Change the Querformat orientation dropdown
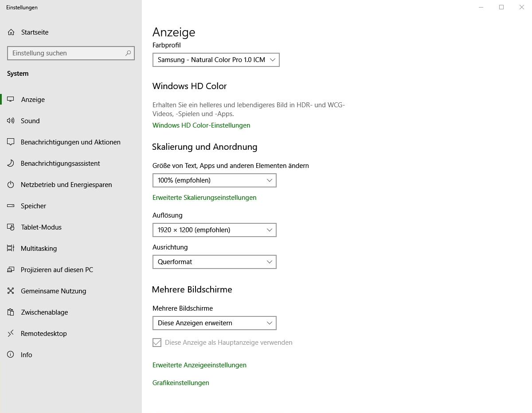Screen dimensions: 532x413 [214, 262]
